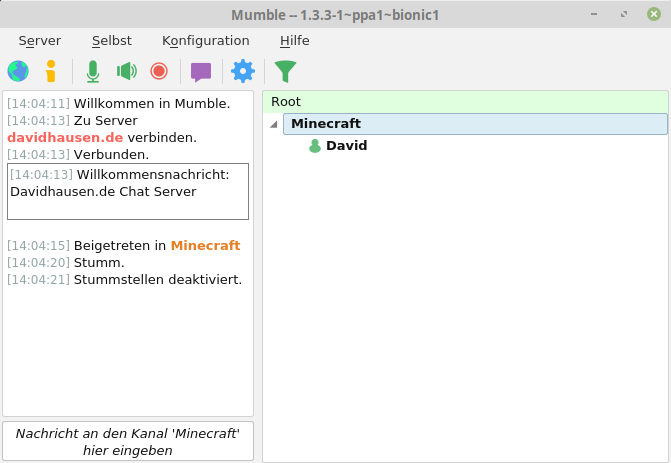
Task: Mute yourself with the microphone icon
Action: click(93, 71)
